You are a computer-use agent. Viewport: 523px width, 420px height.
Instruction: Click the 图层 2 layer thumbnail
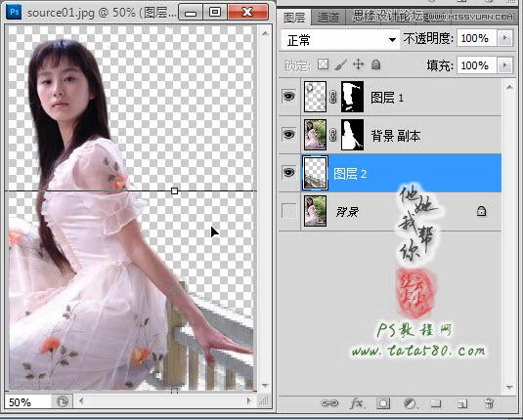click(315, 173)
